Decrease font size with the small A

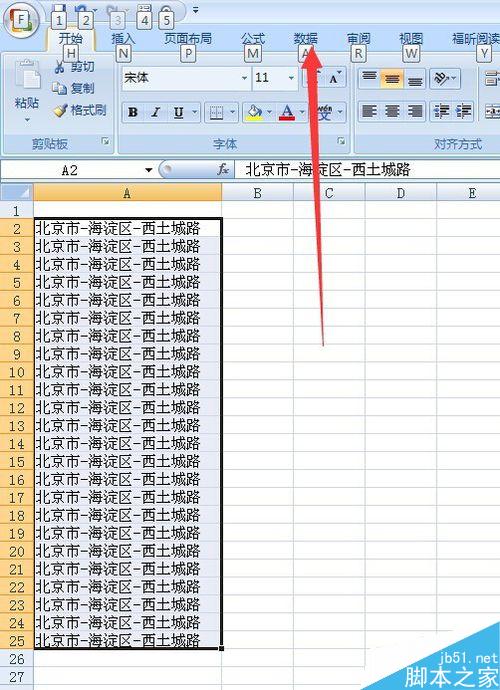tap(335, 78)
